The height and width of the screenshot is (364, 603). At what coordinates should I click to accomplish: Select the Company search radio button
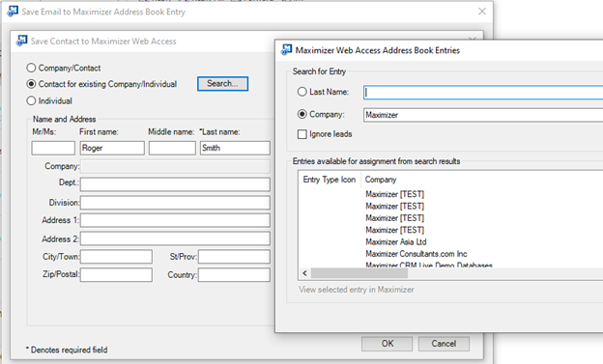tap(302, 114)
